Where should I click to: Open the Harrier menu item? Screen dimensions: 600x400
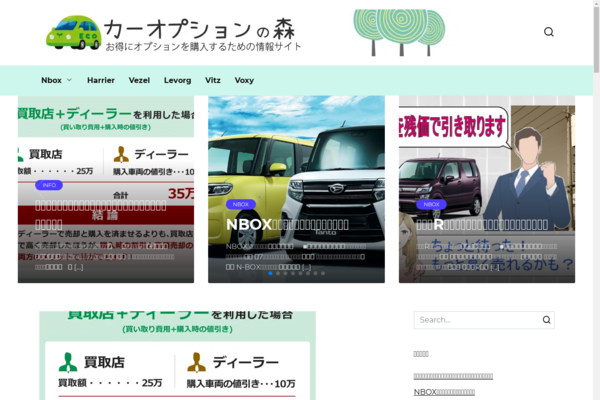pos(101,80)
